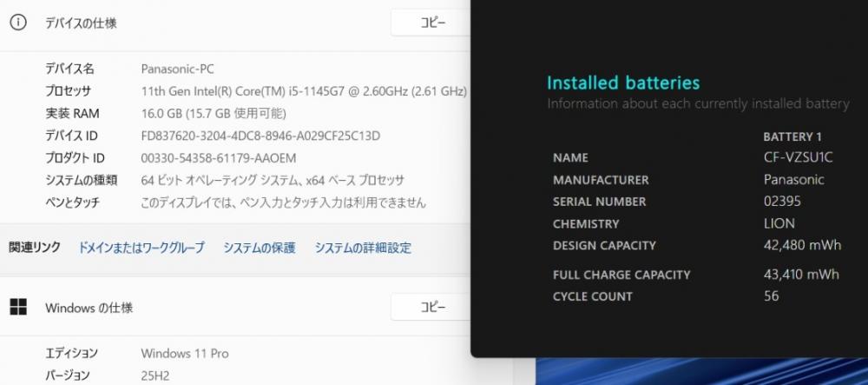868x385 pixels.
Task: Select the Windows 11 Pro edition value
Action: [x=185, y=353]
